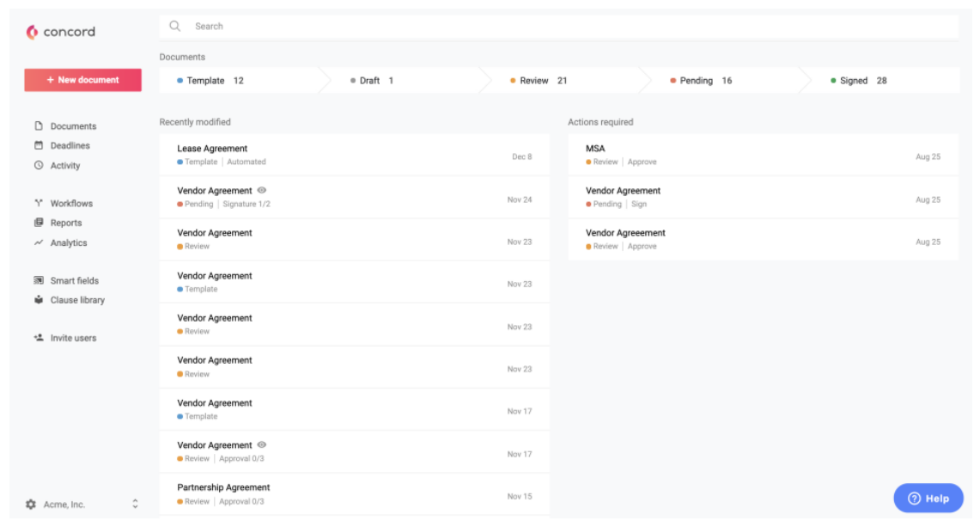Click the Smart fields icon
This screenshot has width=980, height=527.
tap(39, 280)
